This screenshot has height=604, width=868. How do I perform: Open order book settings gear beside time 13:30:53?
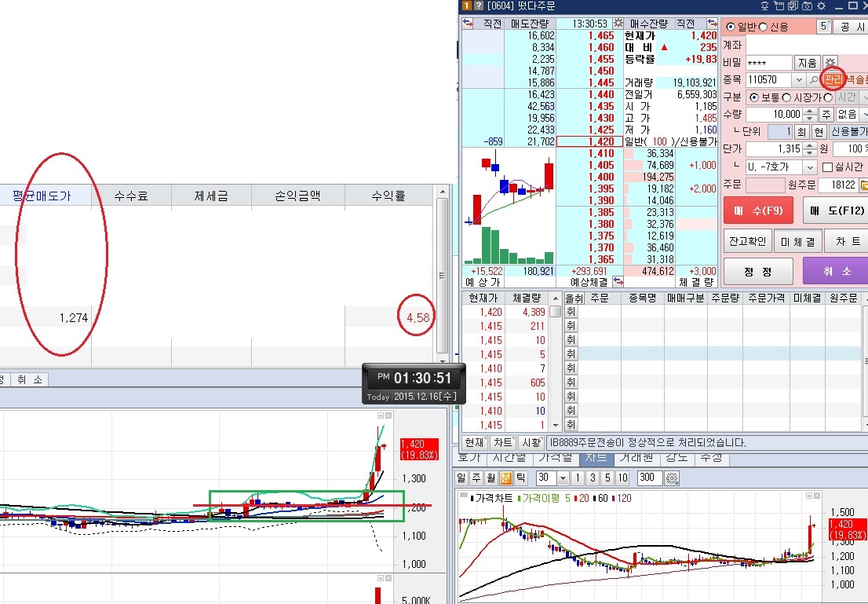tap(618, 24)
